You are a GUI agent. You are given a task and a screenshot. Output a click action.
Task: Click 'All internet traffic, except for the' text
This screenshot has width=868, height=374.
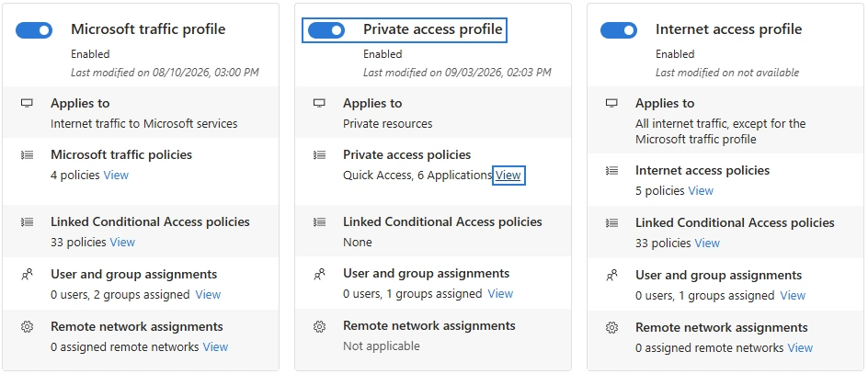pyautogui.click(x=720, y=124)
